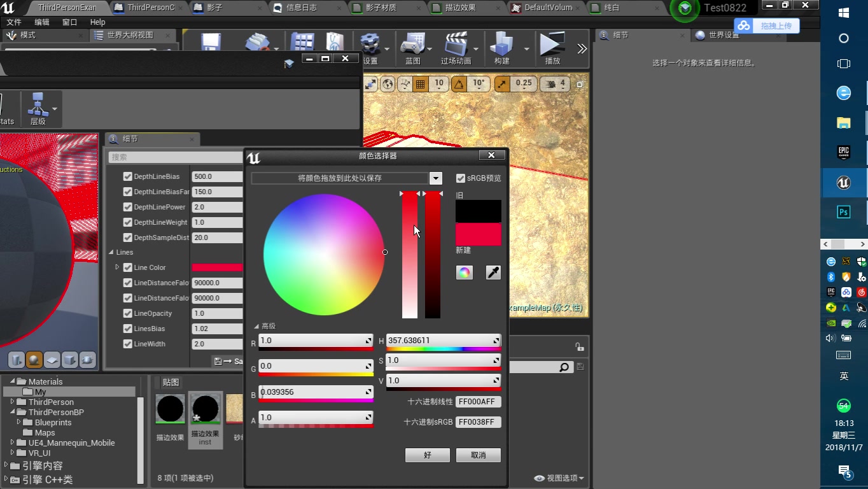This screenshot has height=489, width=868.
Task: Select the cylinder preview mesh button
Action: pos(17,360)
